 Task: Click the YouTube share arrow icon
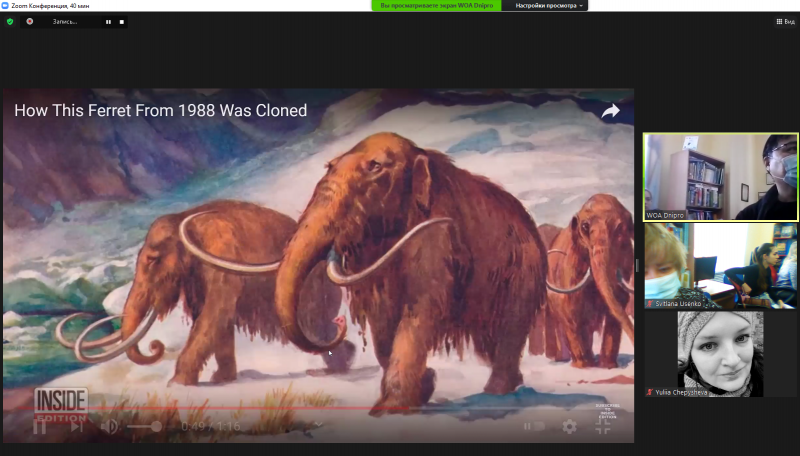[610, 111]
